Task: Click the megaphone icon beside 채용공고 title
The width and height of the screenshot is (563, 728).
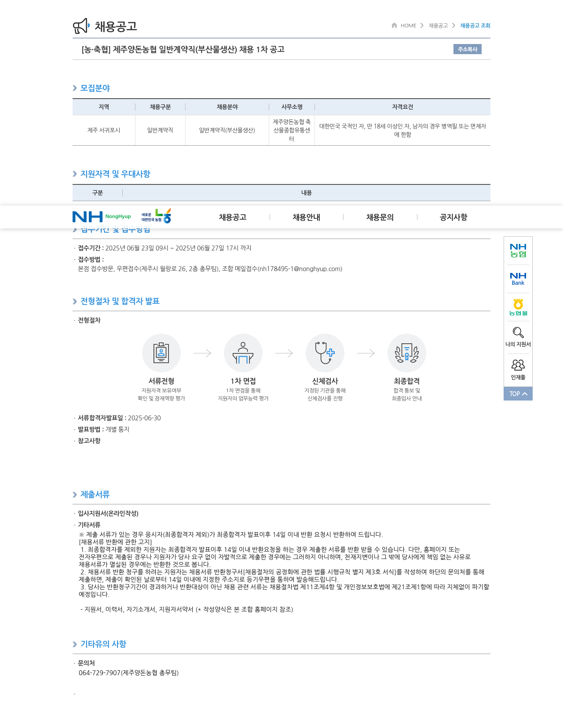Action: (81, 26)
